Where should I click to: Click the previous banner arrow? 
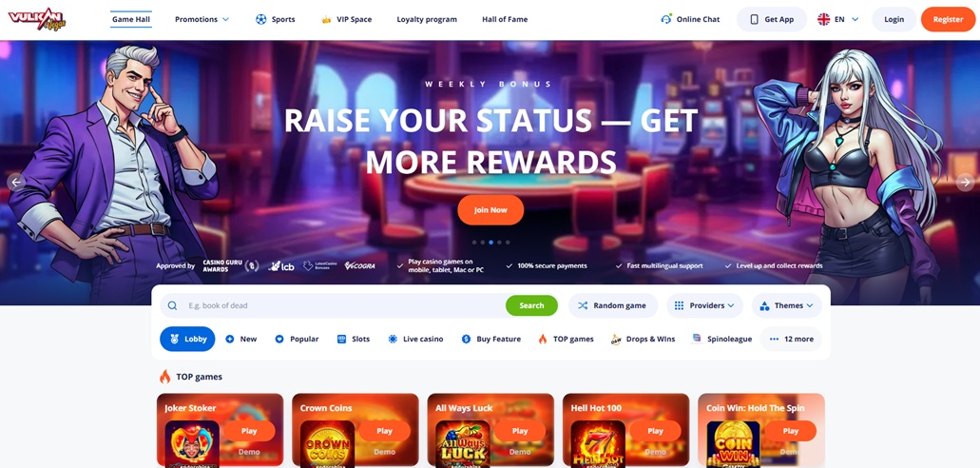(16, 182)
